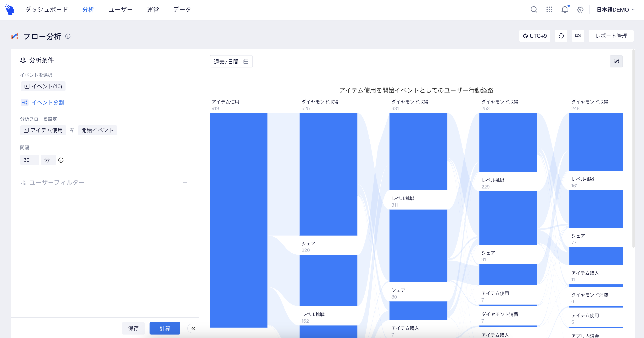Click the 分析条件 header icon

click(23, 60)
